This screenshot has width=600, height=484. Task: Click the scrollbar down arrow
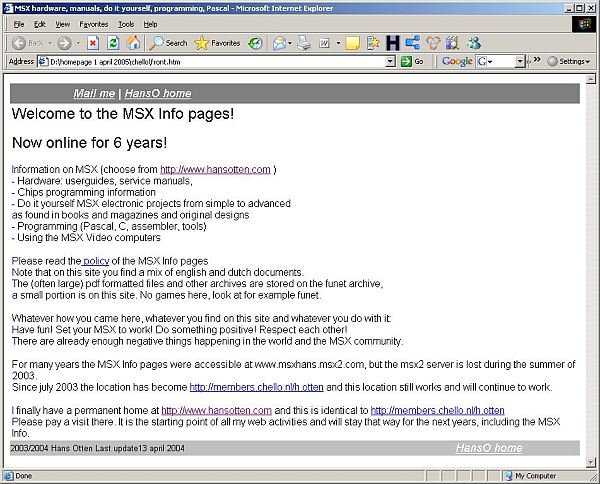591,463
